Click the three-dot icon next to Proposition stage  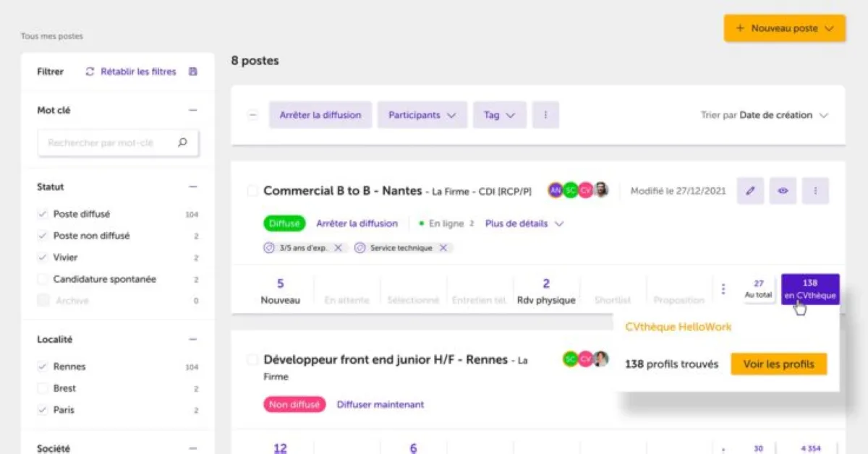click(723, 289)
